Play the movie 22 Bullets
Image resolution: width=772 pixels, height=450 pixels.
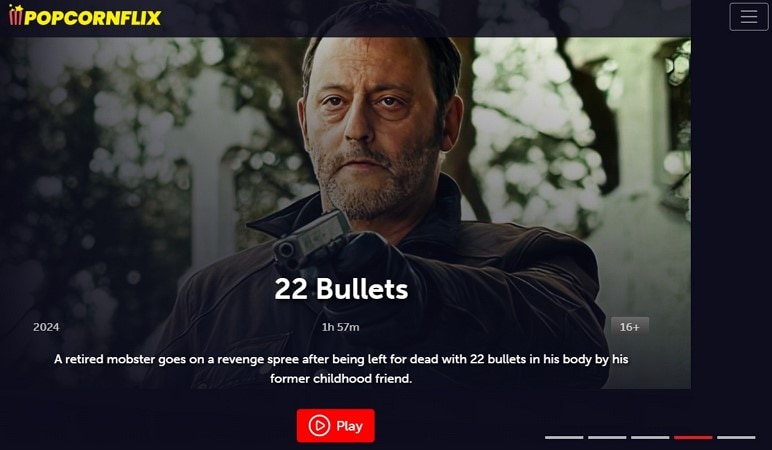[335, 425]
